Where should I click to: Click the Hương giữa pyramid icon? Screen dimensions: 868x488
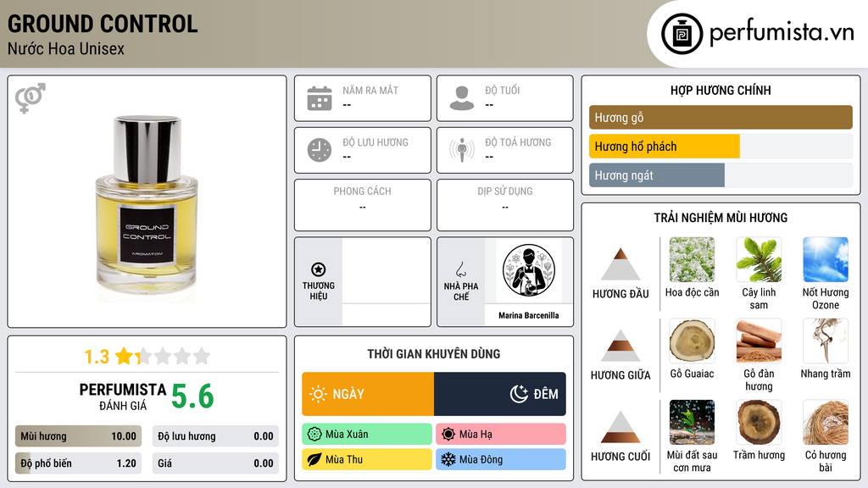[620, 346]
